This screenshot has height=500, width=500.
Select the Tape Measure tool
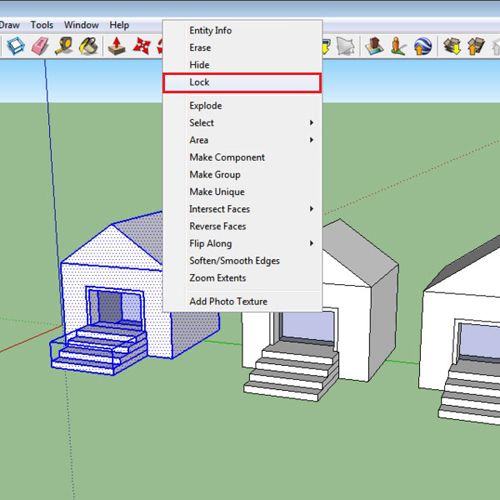(x=64, y=46)
